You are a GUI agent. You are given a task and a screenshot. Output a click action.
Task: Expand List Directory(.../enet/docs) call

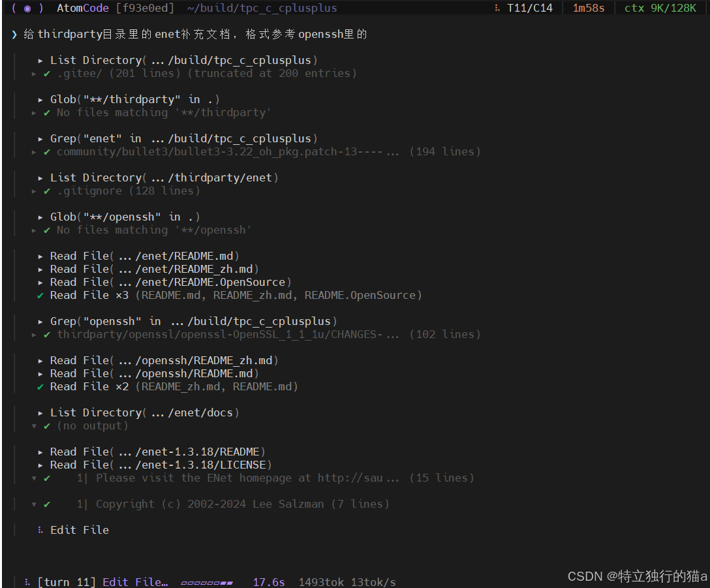coord(40,413)
